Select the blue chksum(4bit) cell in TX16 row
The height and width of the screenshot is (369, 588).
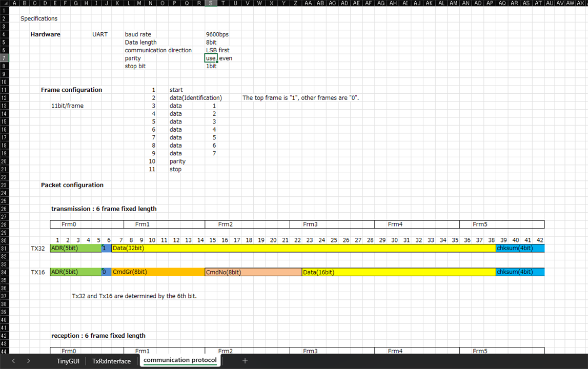(520, 272)
